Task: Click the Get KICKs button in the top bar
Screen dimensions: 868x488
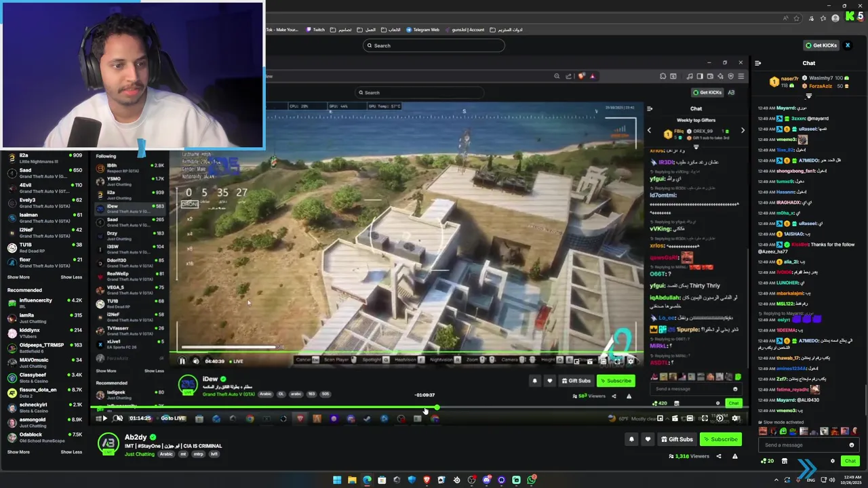Action: (821, 45)
